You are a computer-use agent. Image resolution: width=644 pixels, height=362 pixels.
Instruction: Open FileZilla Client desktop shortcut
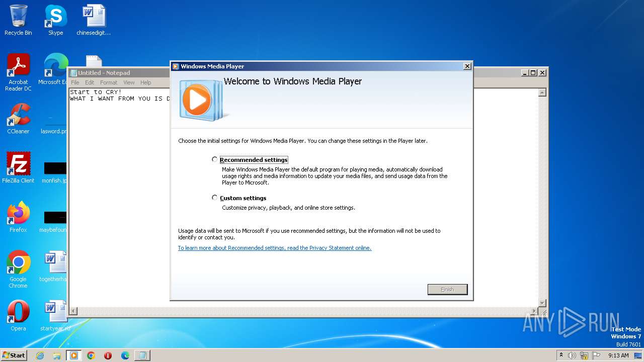pyautogui.click(x=18, y=168)
